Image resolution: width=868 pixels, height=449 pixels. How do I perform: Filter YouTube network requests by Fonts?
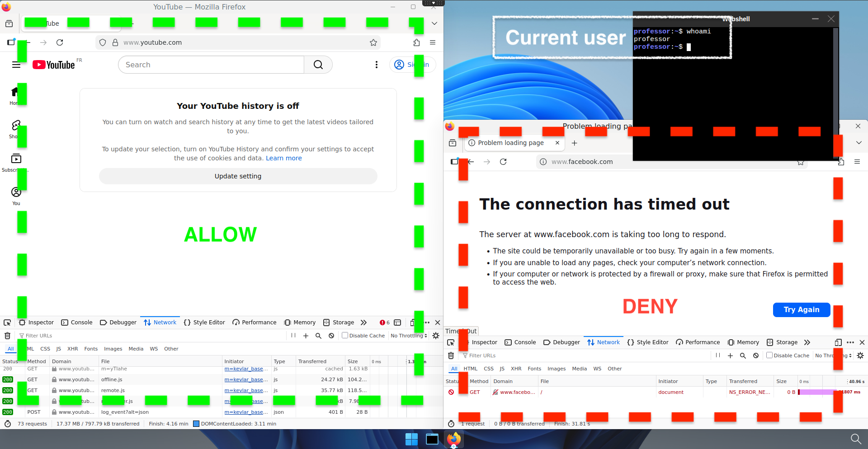tap(91, 349)
